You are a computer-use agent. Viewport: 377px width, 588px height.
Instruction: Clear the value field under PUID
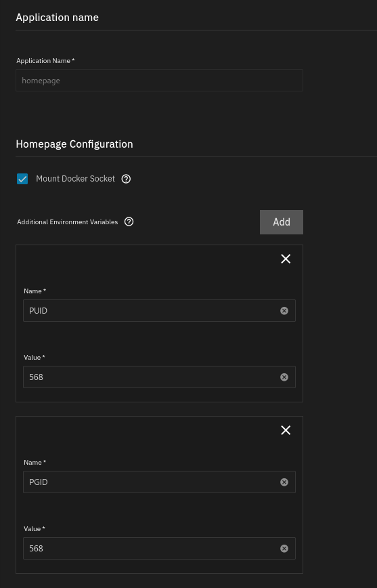tap(284, 377)
